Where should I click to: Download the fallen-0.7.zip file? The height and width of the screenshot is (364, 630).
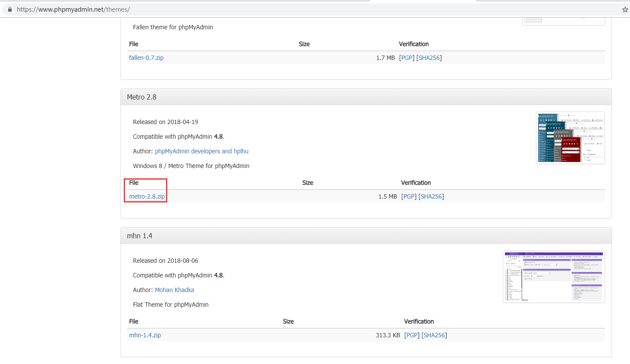point(146,58)
